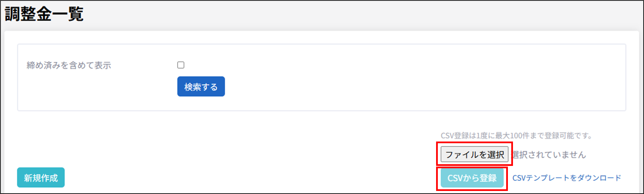Click the 選択されていません file status text
The image size is (644, 194).
click(x=549, y=155)
